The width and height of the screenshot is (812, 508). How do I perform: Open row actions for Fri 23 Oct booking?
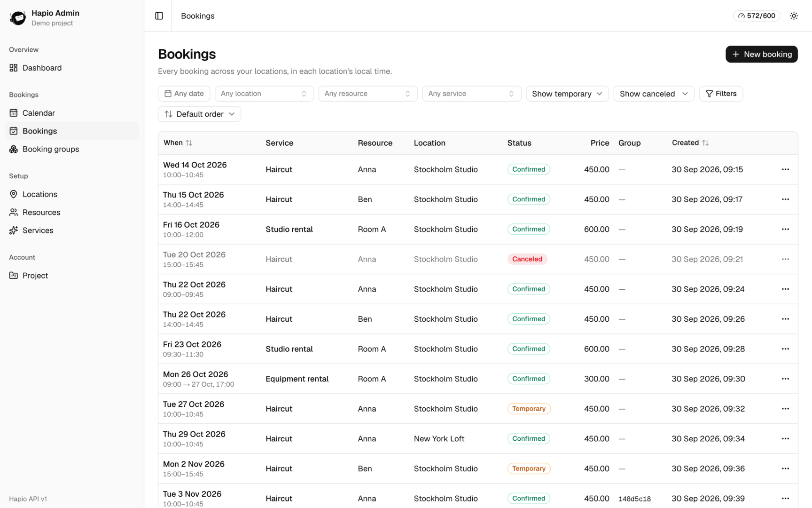[785, 349]
